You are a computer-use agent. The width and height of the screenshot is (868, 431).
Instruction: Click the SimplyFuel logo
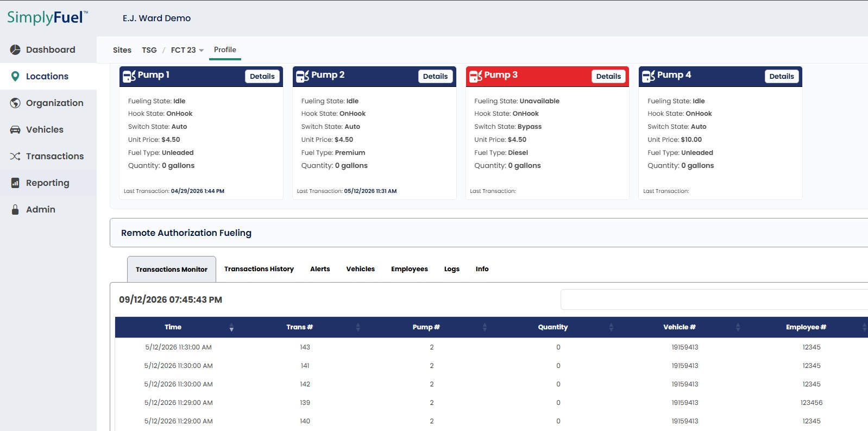[47, 17]
